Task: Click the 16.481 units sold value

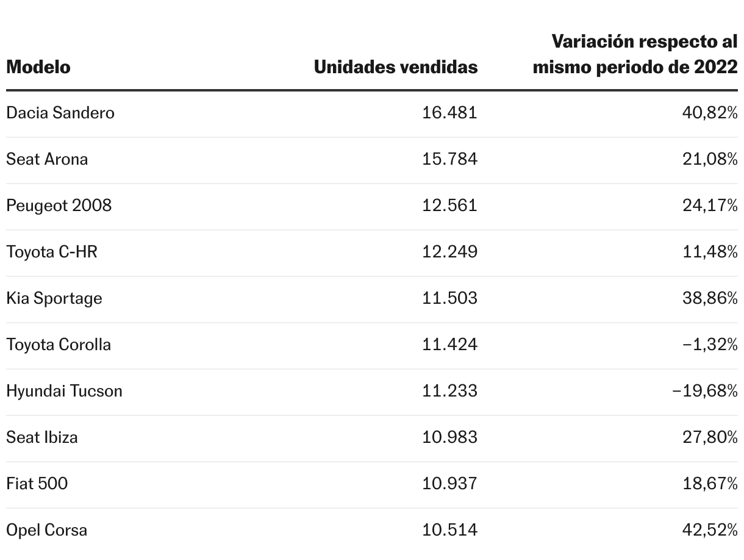Action: (449, 113)
